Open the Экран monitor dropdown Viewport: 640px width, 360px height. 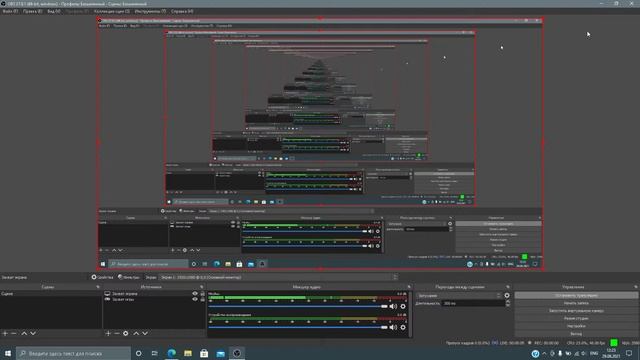(278, 277)
